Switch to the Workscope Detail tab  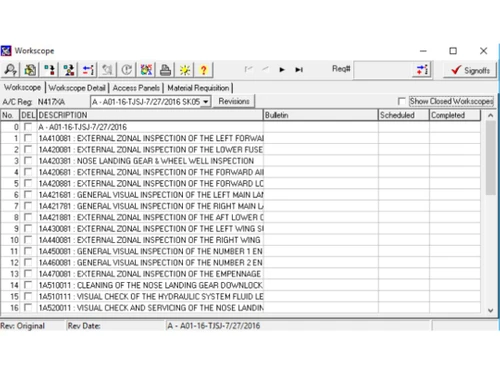(77, 88)
